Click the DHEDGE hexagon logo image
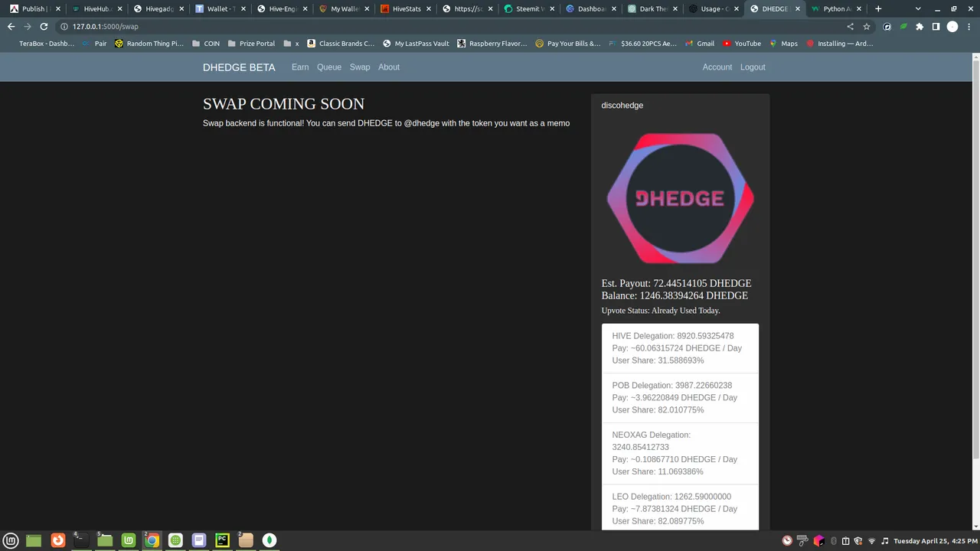 [x=680, y=198]
